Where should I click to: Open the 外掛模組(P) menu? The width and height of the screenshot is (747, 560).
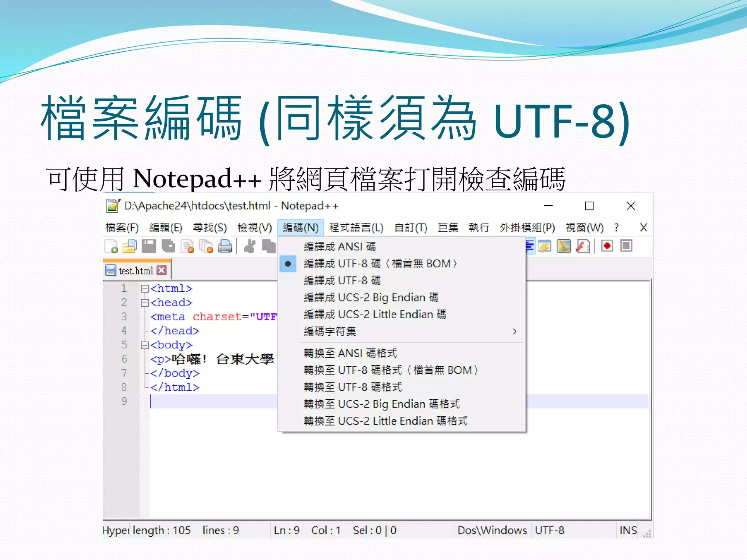pos(527,228)
